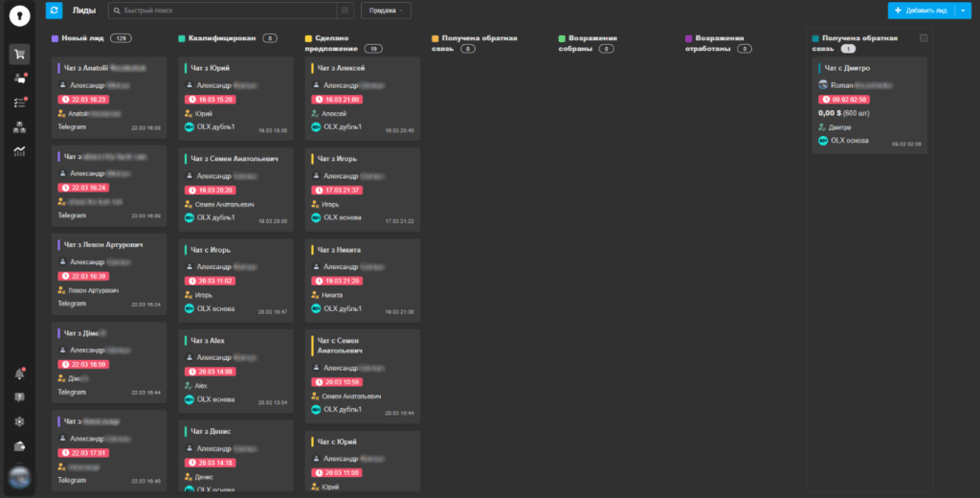Open the tasks checklist icon in sidebar
The height and width of the screenshot is (498, 980).
(x=19, y=102)
